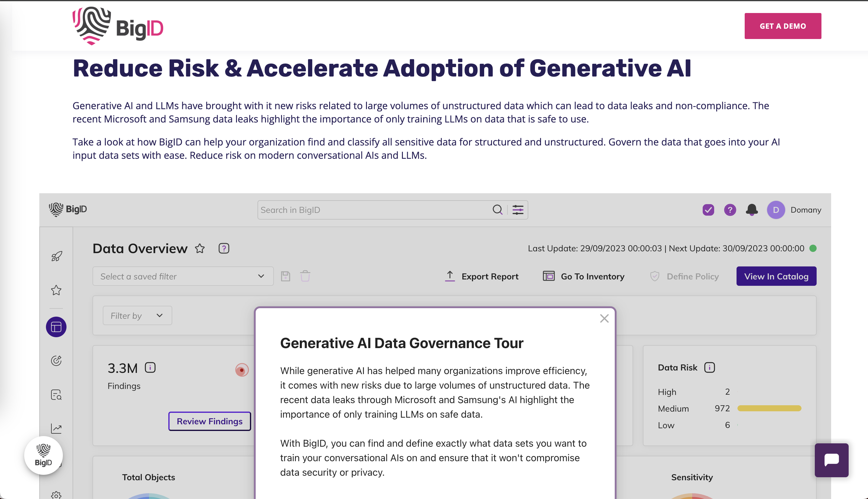Open search filter options next to search bar
This screenshot has height=499, width=868.
[518, 210]
